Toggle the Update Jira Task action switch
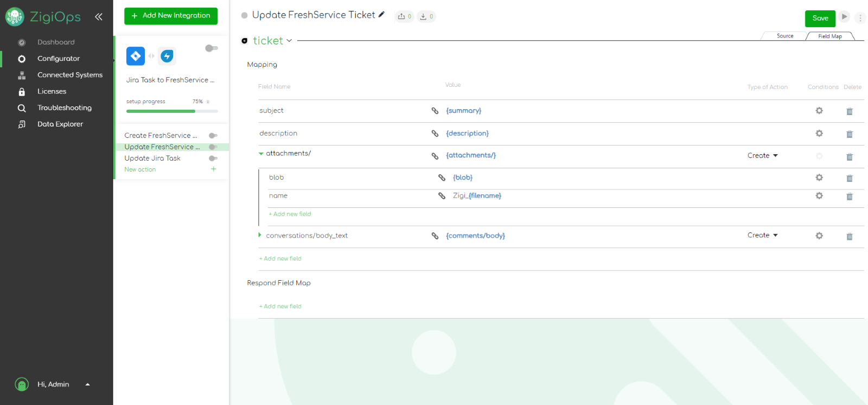The image size is (868, 405). coord(213,159)
